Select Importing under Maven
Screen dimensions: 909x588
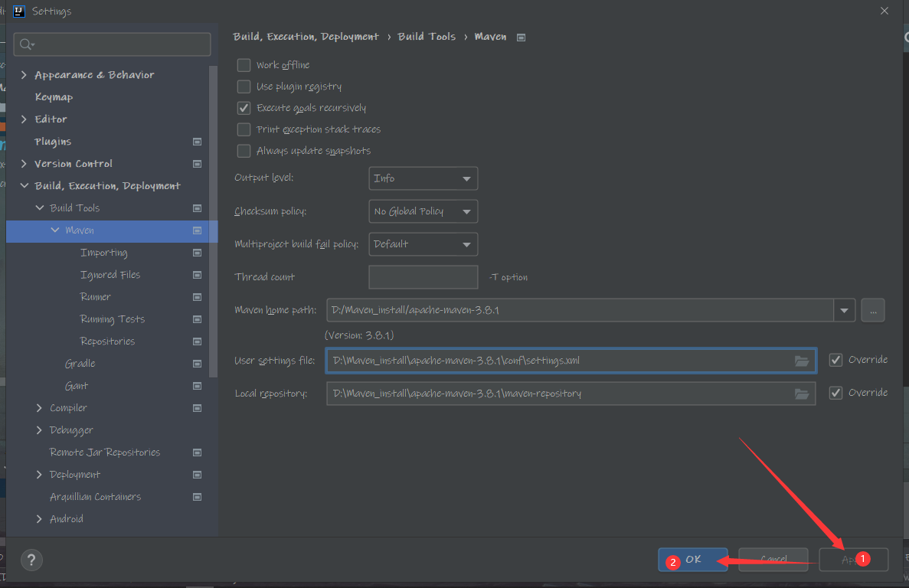[104, 253]
